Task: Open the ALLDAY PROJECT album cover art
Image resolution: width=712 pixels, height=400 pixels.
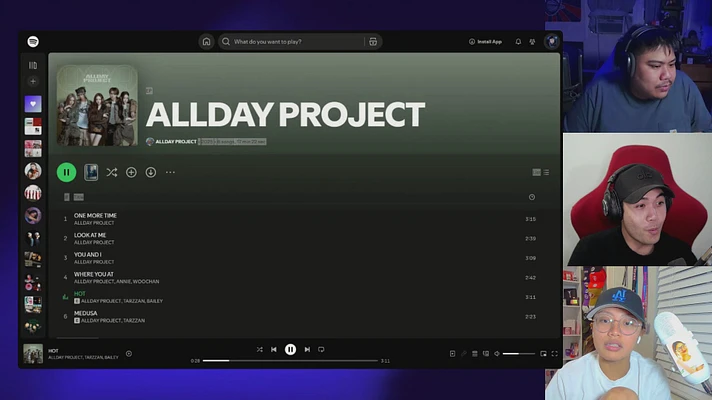Action: click(97, 105)
